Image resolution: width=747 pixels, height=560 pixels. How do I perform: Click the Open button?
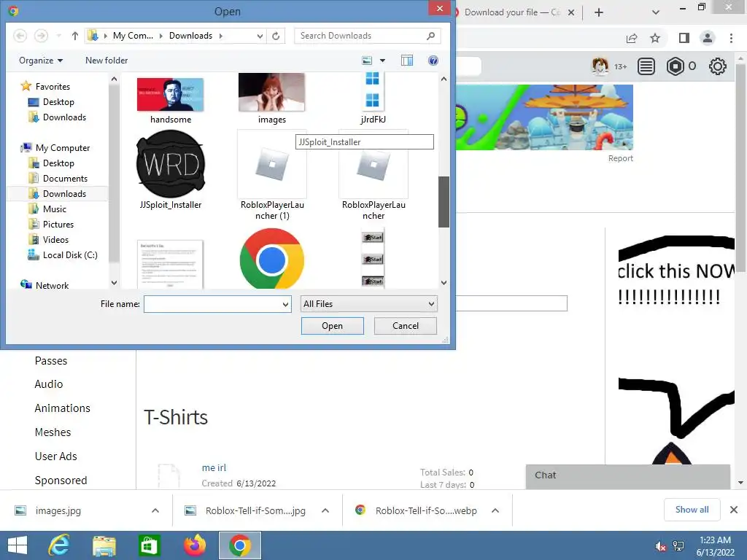click(333, 326)
